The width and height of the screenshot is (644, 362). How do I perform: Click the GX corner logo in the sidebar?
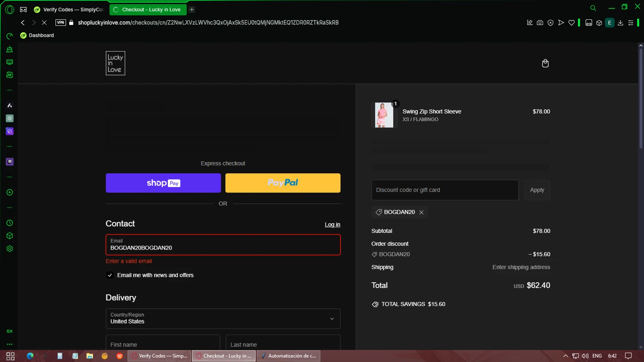point(9,331)
